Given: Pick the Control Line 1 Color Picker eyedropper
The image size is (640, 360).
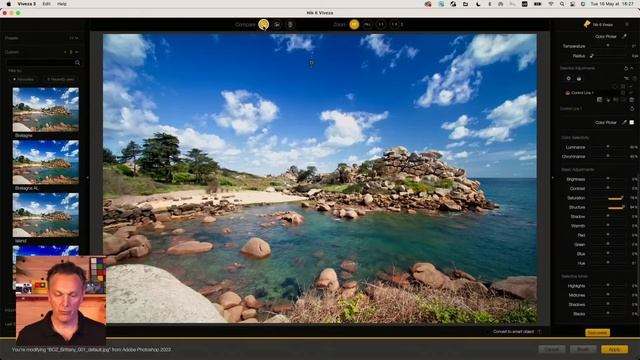Looking at the screenshot, I should tap(624, 122).
